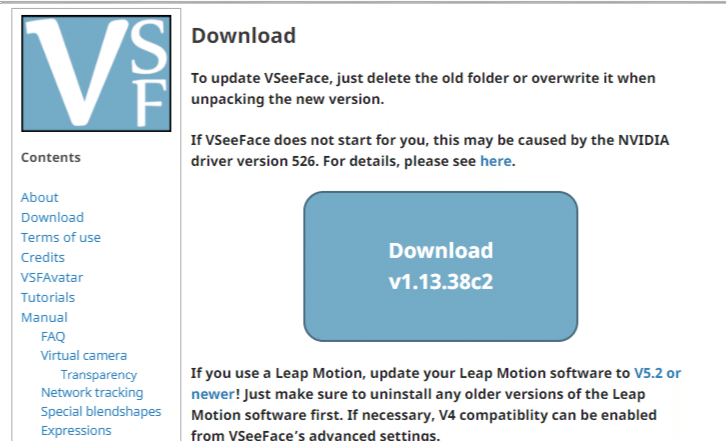The width and height of the screenshot is (727, 441).
Task: Navigate to VSFAvatar section
Action: pos(50,277)
